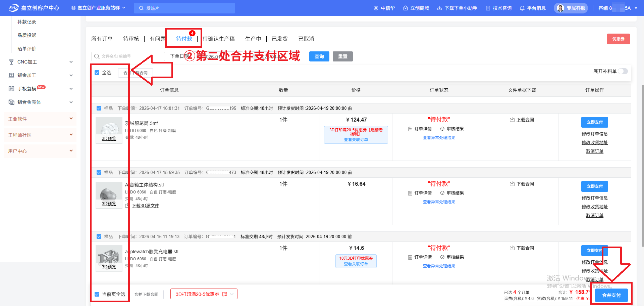This screenshot has height=306, width=644.
Task: Toggle the 展开补料单 switch
Action: (x=623, y=71)
